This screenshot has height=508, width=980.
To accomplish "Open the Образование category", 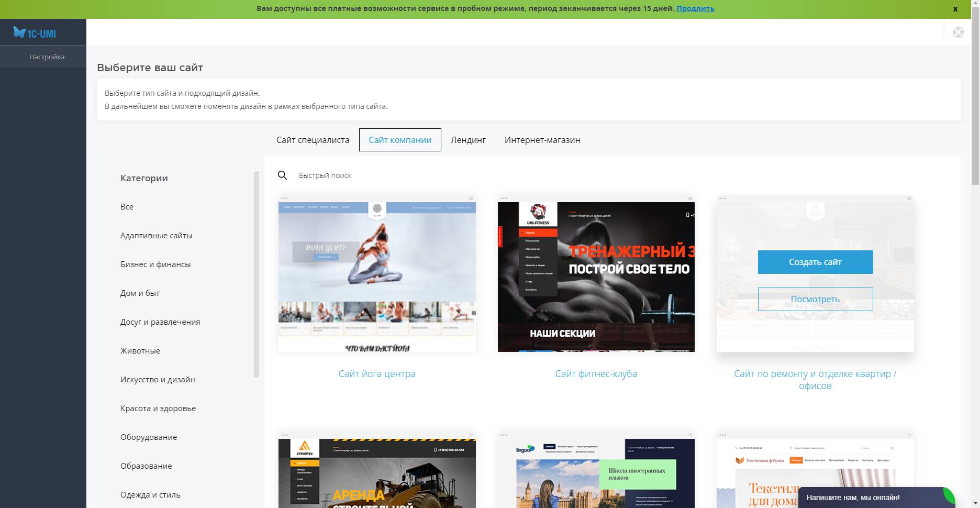I will [146, 466].
